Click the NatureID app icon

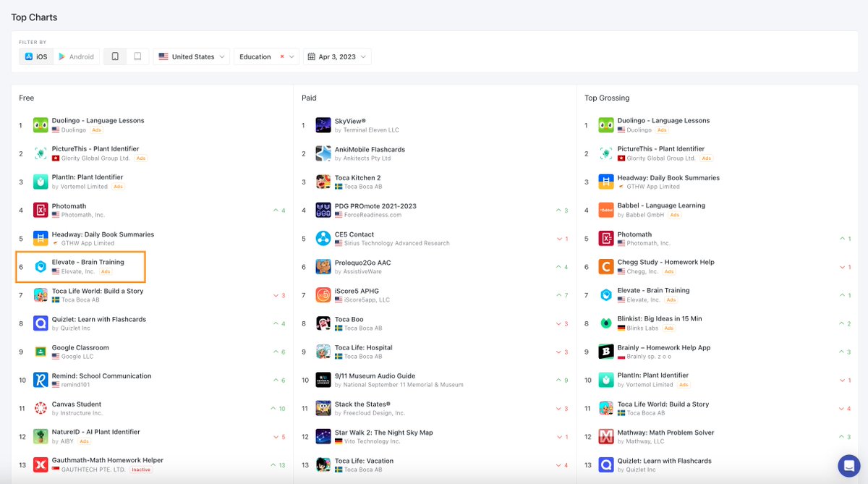tap(41, 437)
